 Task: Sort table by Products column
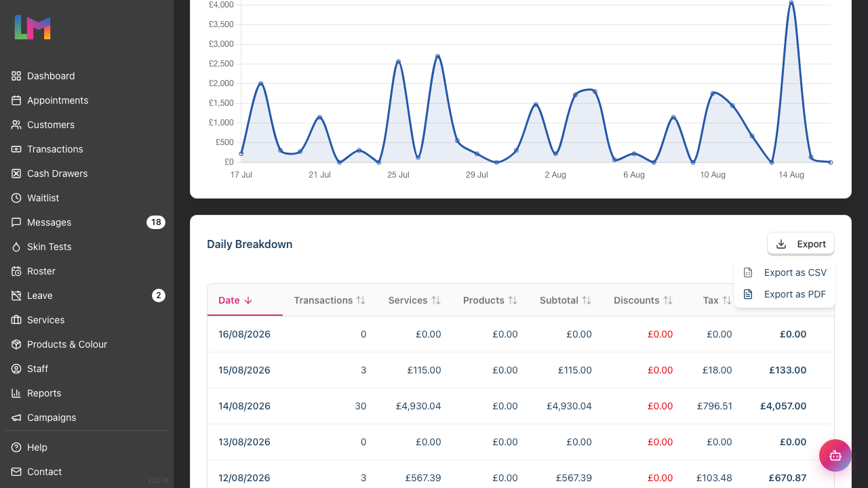coord(490,300)
